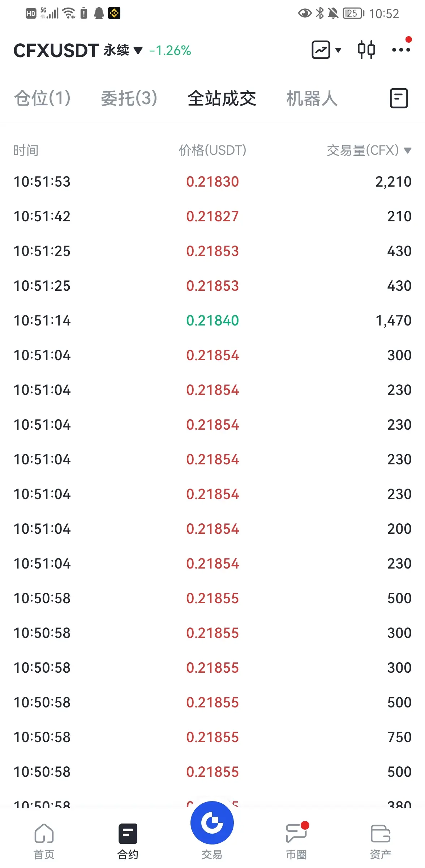Open the candlestick K-line icon
Image resolution: width=425 pixels, height=868 pixels.
[366, 50]
